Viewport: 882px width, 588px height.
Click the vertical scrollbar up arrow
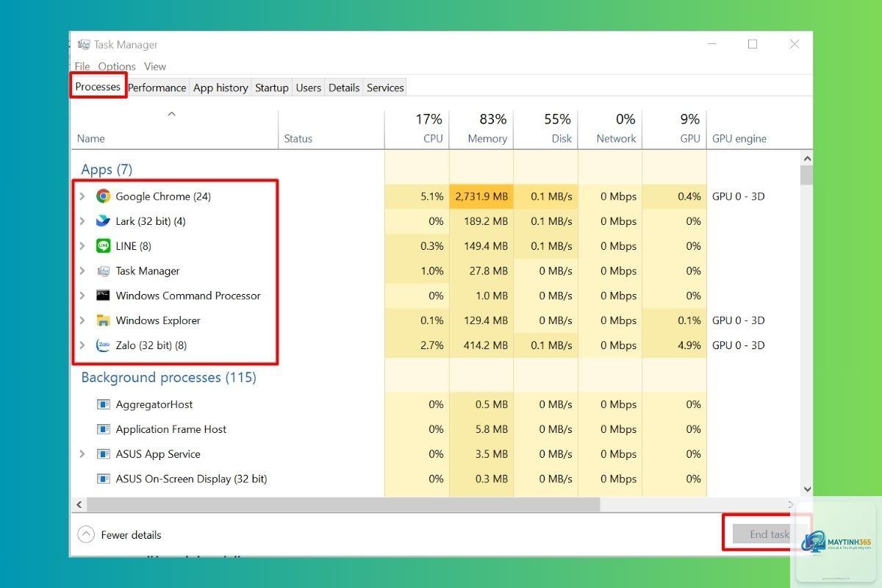click(x=807, y=159)
